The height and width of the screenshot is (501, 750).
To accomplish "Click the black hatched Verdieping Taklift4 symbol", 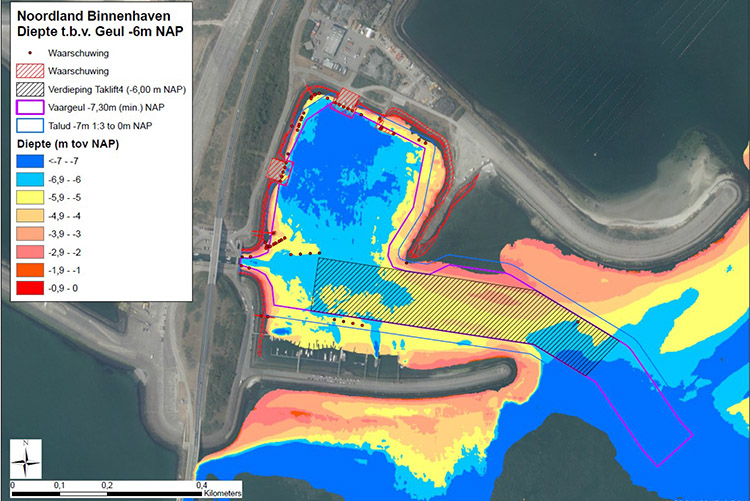I will click(x=30, y=89).
